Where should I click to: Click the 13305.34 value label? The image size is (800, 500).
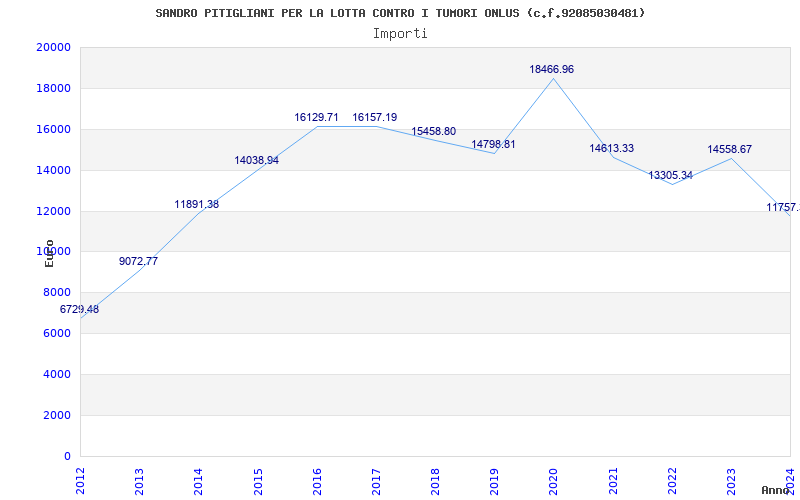click(670, 176)
